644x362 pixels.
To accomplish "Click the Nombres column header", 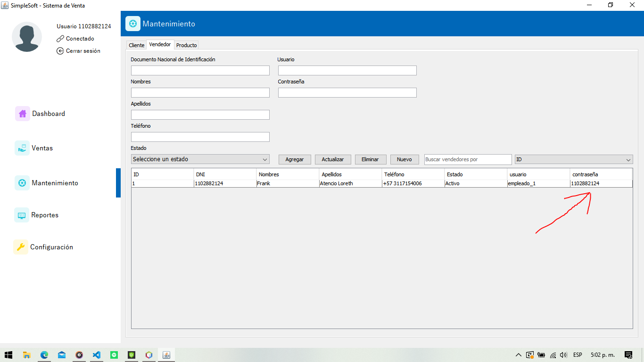I will [x=288, y=174].
